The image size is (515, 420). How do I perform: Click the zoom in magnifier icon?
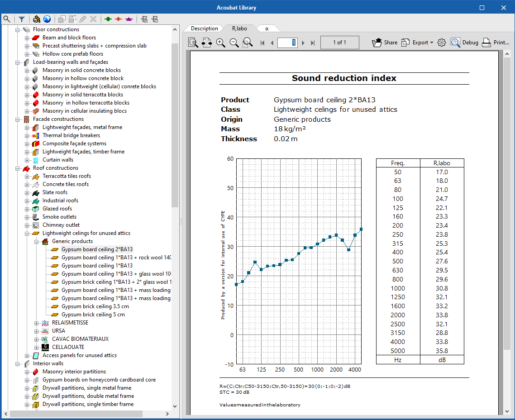tap(220, 43)
